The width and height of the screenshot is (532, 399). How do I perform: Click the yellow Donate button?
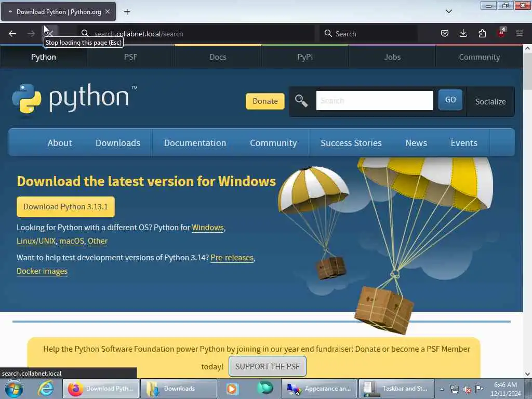(x=265, y=101)
